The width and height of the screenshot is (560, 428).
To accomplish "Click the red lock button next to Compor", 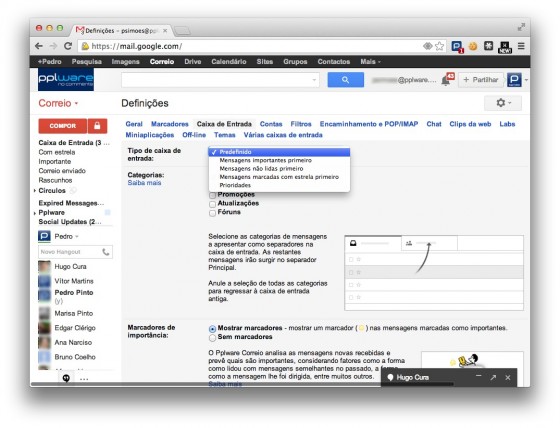I will tap(97, 126).
